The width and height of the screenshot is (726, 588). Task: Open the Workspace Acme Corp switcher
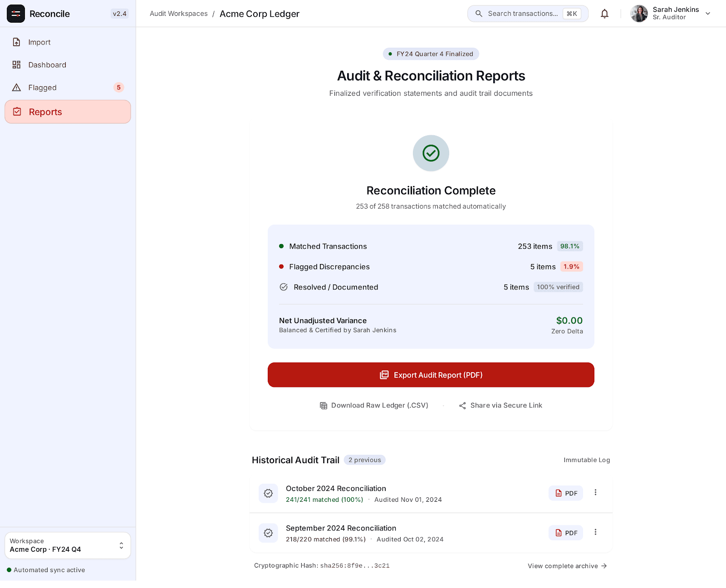68,545
